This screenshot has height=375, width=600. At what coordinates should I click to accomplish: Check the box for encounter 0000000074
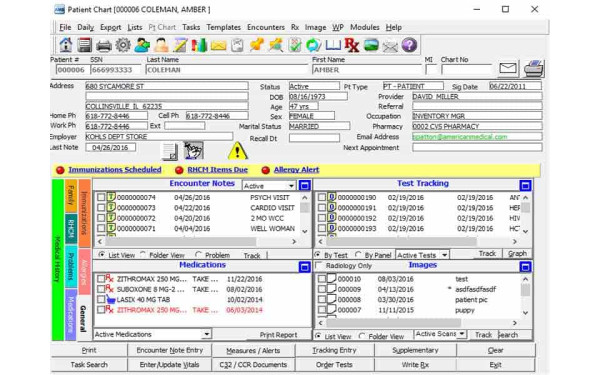(101, 197)
